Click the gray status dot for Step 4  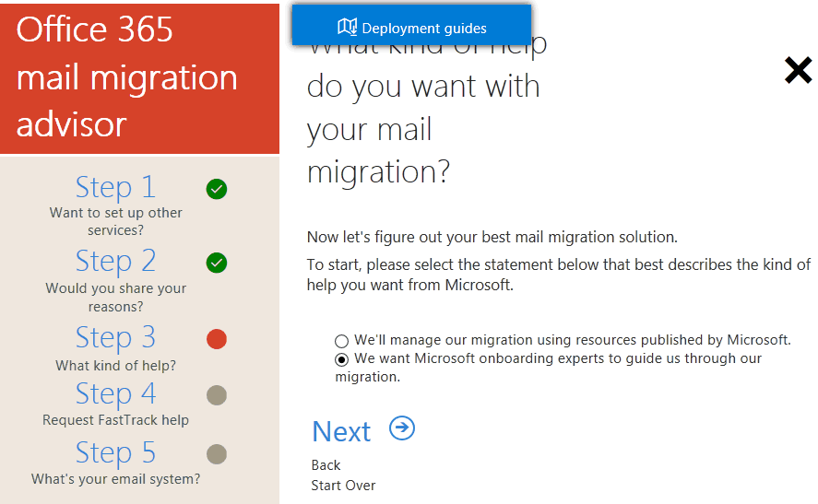(x=217, y=395)
